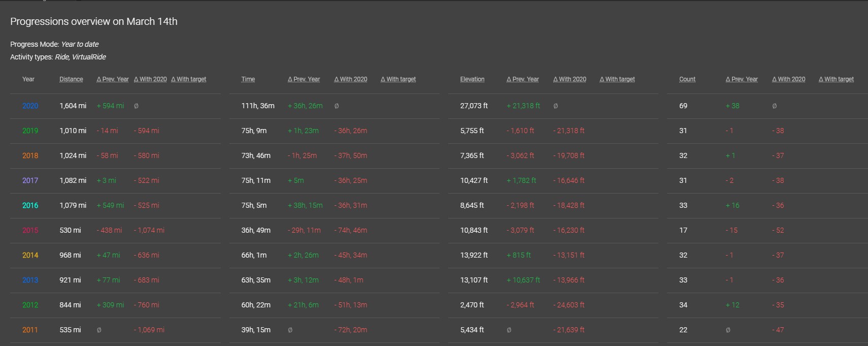
Task: Click the 1,010 mi distance for 2019
Action: tap(73, 131)
